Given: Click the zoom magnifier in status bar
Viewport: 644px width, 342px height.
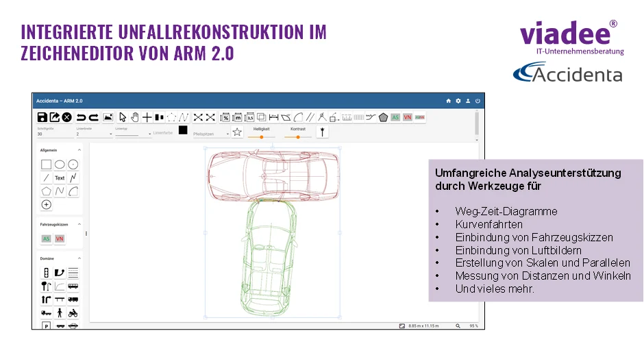Looking at the screenshot, I should click(x=458, y=326).
